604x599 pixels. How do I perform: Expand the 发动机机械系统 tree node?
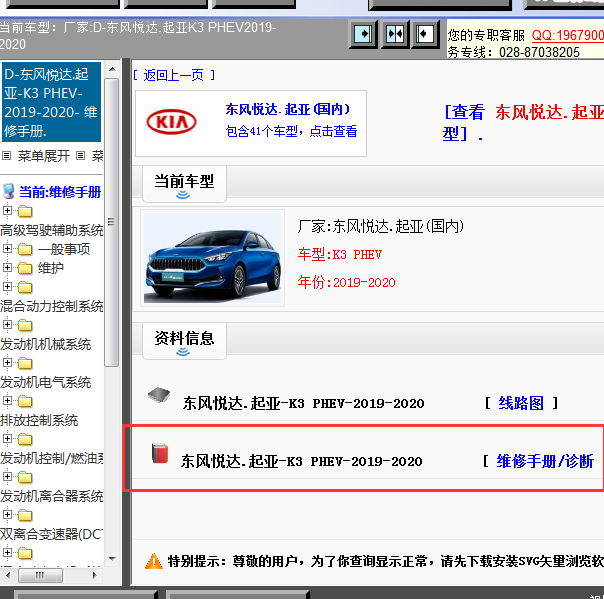[7, 325]
